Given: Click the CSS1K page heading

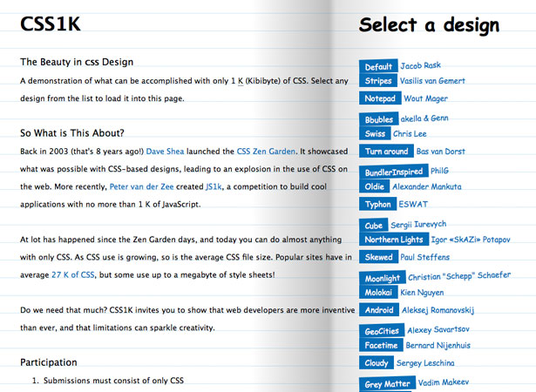Looking at the screenshot, I should click(x=51, y=24).
